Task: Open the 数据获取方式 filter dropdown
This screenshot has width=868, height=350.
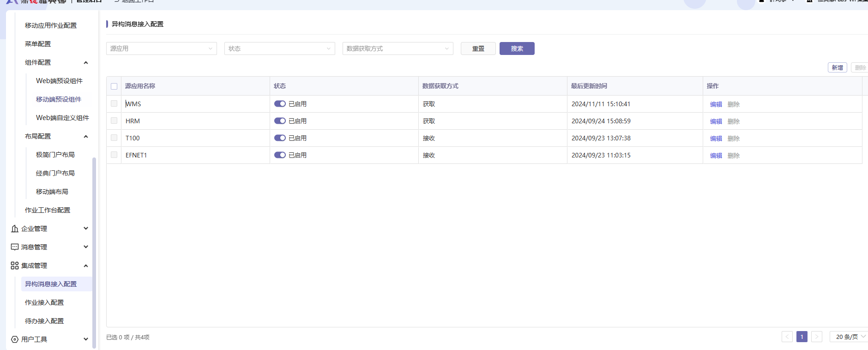Action: [x=398, y=48]
